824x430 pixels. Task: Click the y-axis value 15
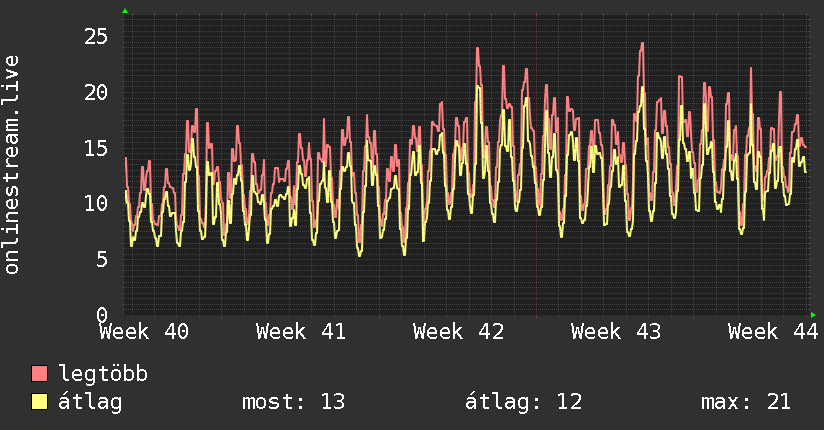(96, 148)
